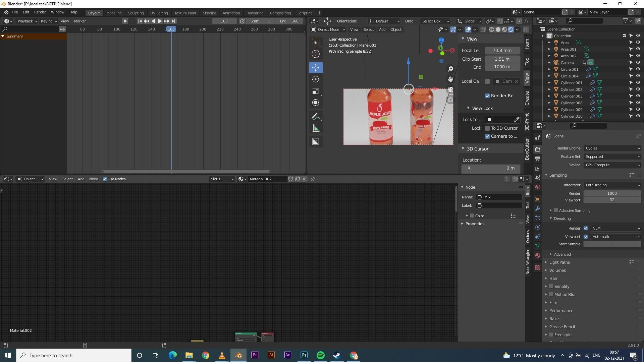Switch to the Shading workspace tab
Image resolution: width=644 pixels, height=362 pixels.
209,13
